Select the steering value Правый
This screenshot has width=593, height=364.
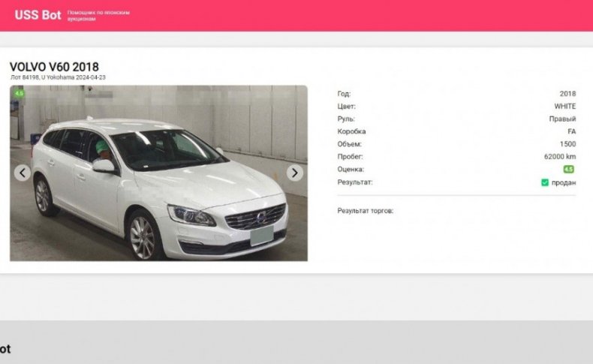pos(562,119)
